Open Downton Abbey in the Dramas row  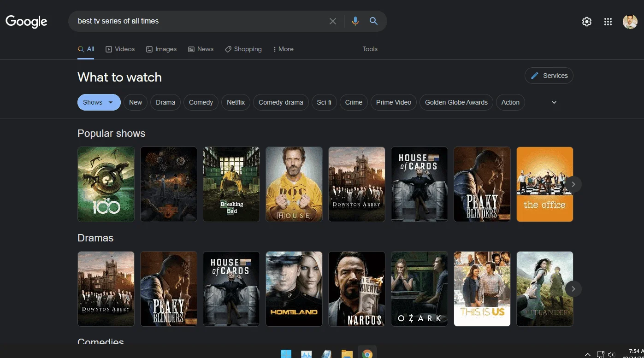click(x=106, y=289)
